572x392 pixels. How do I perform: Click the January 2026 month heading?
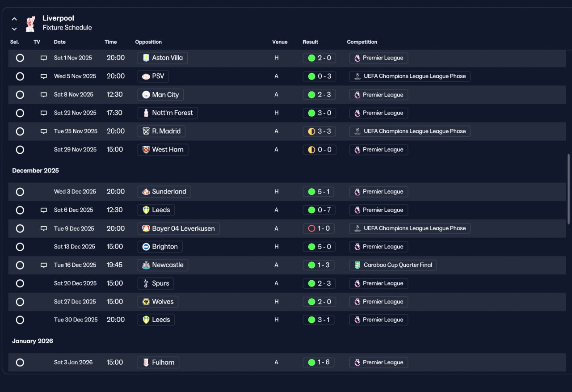(x=32, y=341)
